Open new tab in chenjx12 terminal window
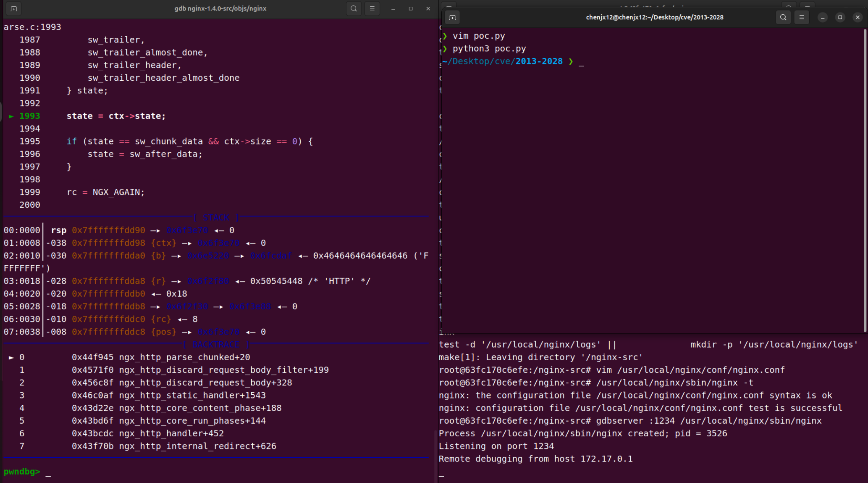The height and width of the screenshot is (483, 868). coord(452,17)
